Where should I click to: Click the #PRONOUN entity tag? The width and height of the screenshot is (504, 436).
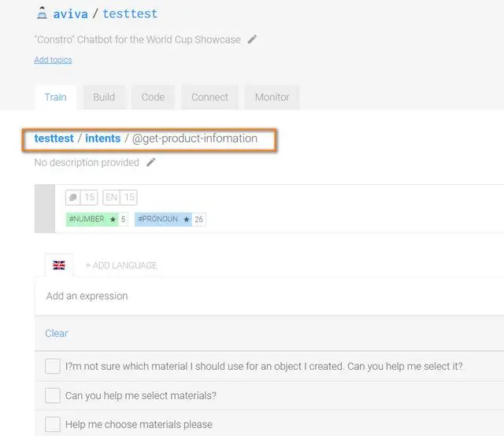[x=170, y=220]
